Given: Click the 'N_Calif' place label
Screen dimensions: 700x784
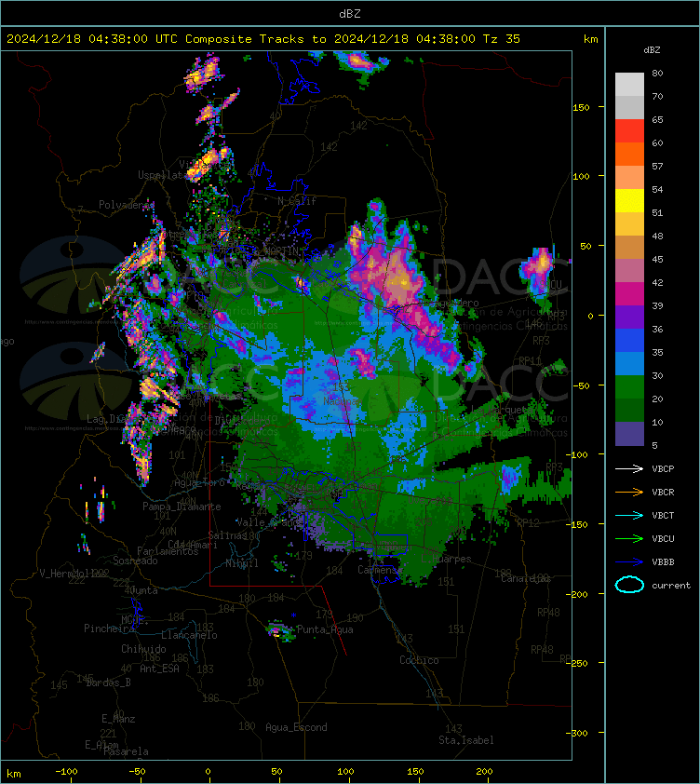Looking at the screenshot, I should [297, 201].
